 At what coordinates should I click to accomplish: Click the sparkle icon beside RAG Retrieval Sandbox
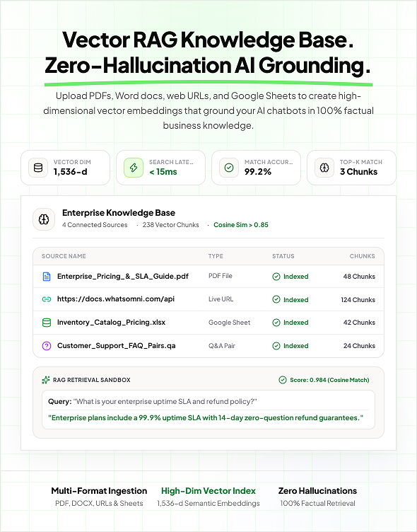tap(46, 380)
